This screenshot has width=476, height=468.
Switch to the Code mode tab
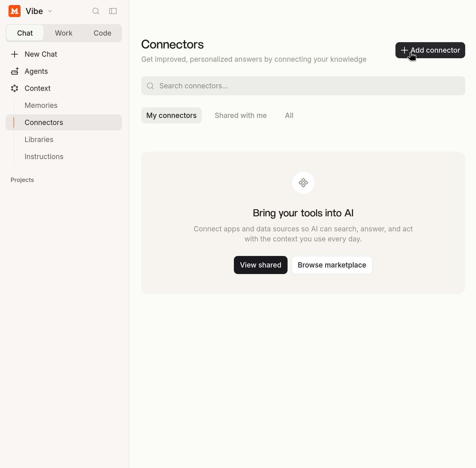click(x=102, y=33)
